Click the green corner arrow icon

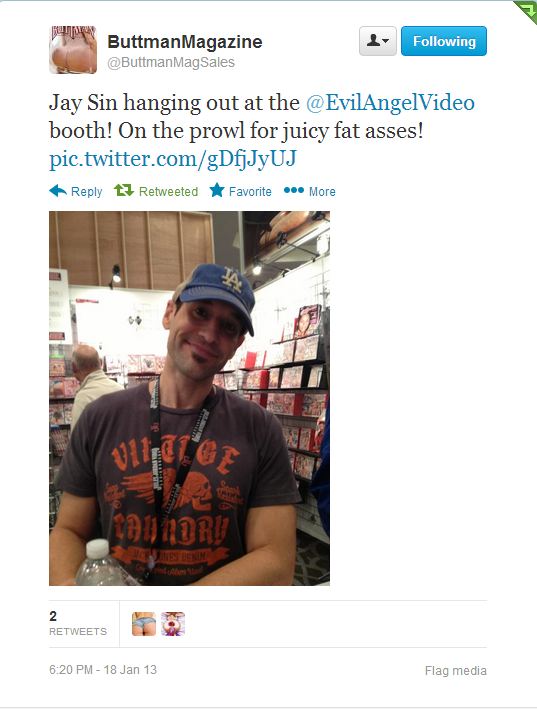527,10
